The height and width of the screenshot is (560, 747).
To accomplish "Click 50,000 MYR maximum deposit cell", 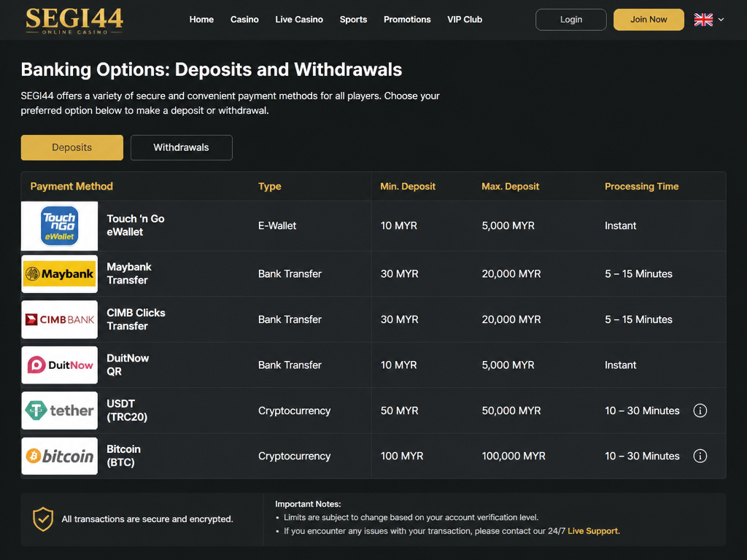I will pyautogui.click(x=511, y=411).
